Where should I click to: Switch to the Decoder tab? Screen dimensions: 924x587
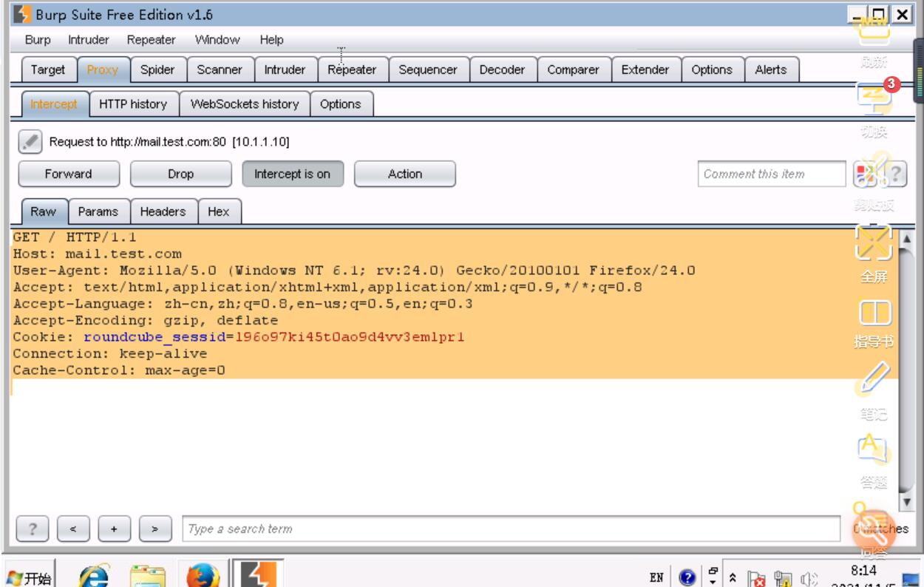pos(503,70)
